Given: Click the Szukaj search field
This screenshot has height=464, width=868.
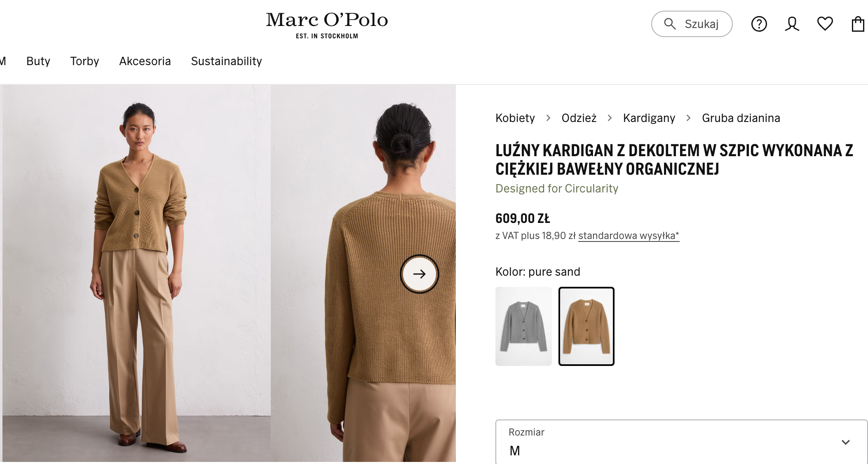Looking at the screenshot, I should (701, 24).
